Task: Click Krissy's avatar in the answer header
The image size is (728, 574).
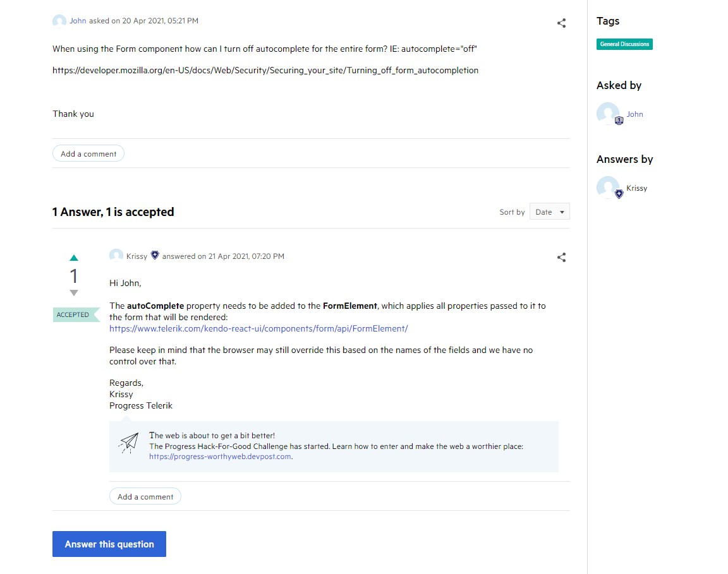Action: click(x=116, y=256)
